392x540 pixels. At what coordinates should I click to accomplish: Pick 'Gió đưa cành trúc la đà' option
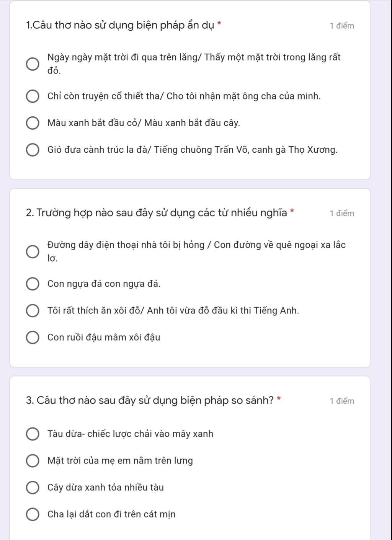pos(32,150)
